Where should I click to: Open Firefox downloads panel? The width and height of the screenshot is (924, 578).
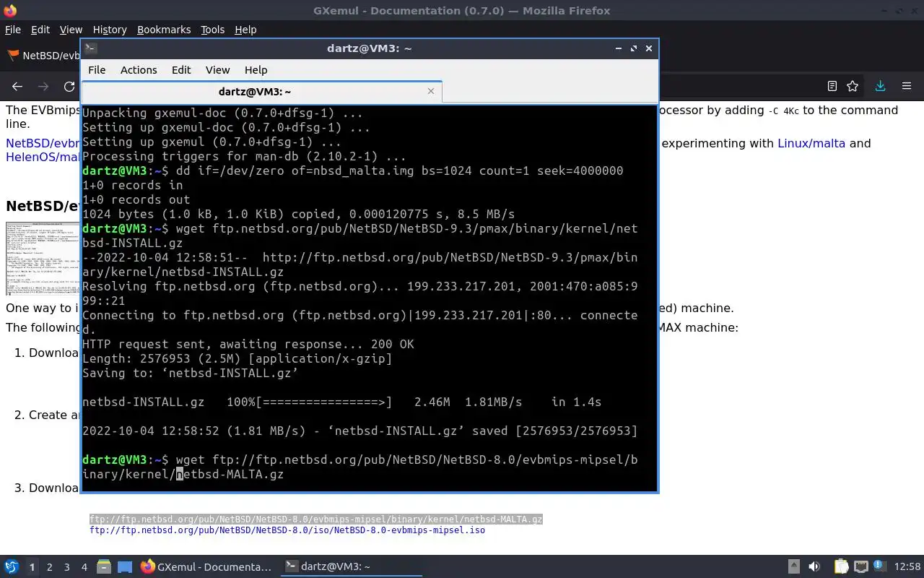pyautogui.click(x=880, y=86)
